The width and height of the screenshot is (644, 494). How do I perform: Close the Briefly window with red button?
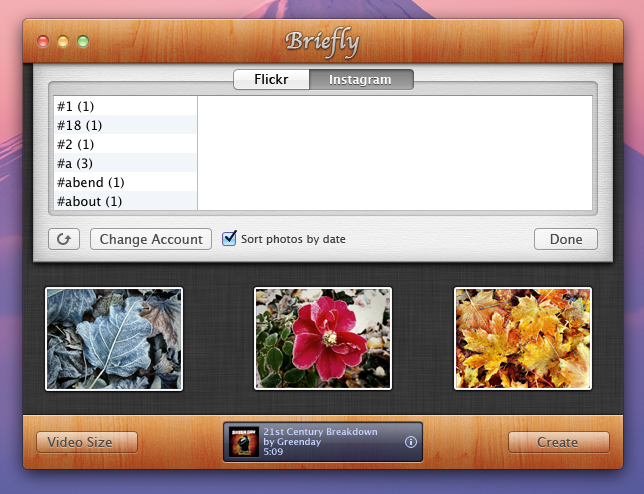43,41
